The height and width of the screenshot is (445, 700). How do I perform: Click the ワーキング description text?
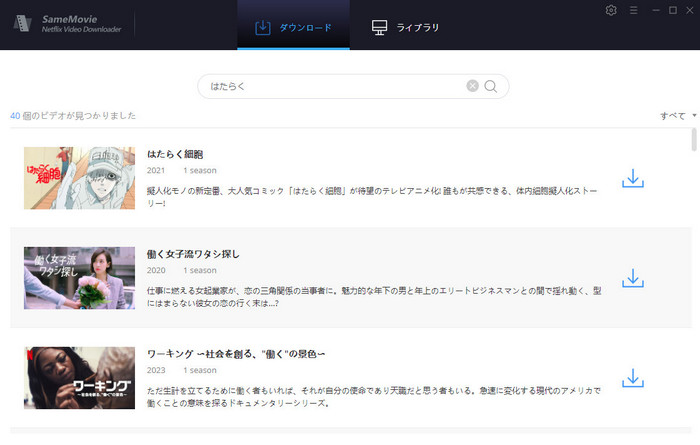[x=374, y=397]
